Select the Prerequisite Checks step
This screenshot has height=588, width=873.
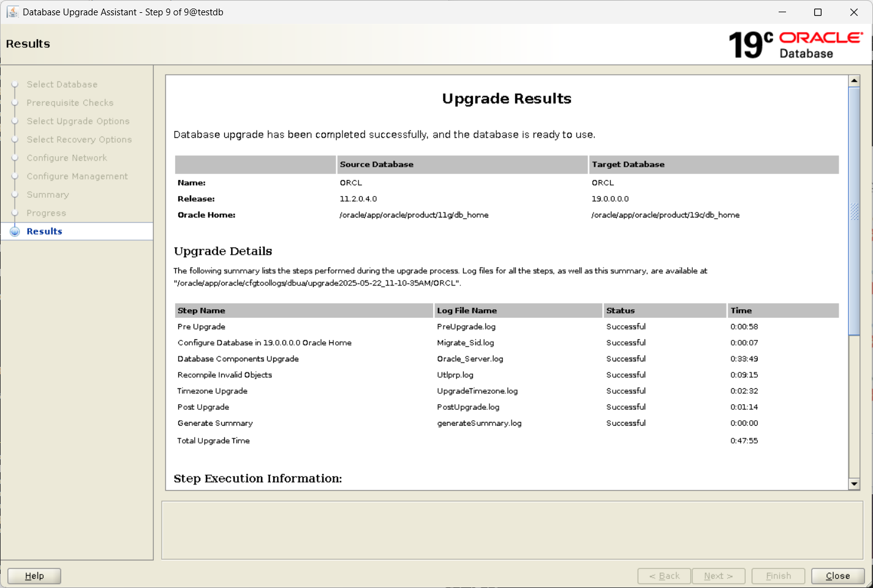tap(70, 103)
